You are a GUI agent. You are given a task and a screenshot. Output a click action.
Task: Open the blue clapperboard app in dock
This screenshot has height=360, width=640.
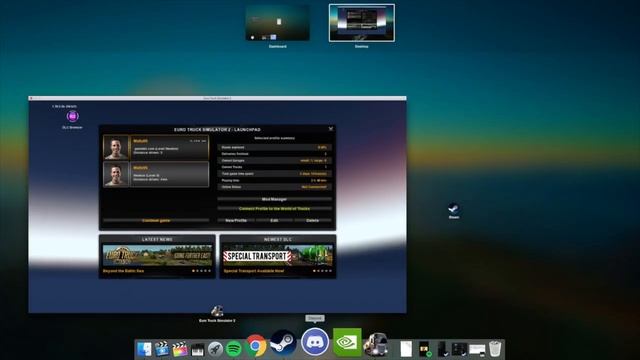coord(162,349)
